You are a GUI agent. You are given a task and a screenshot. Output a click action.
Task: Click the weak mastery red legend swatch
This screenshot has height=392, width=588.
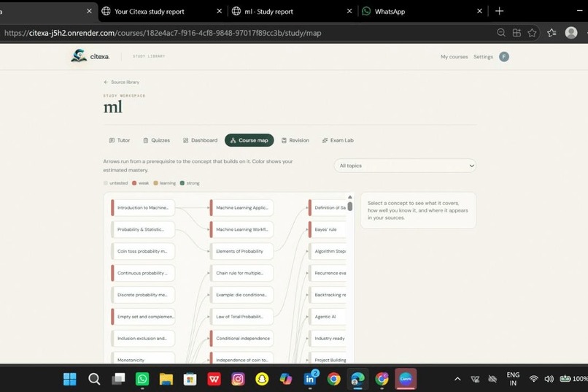click(x=134, y=183)
